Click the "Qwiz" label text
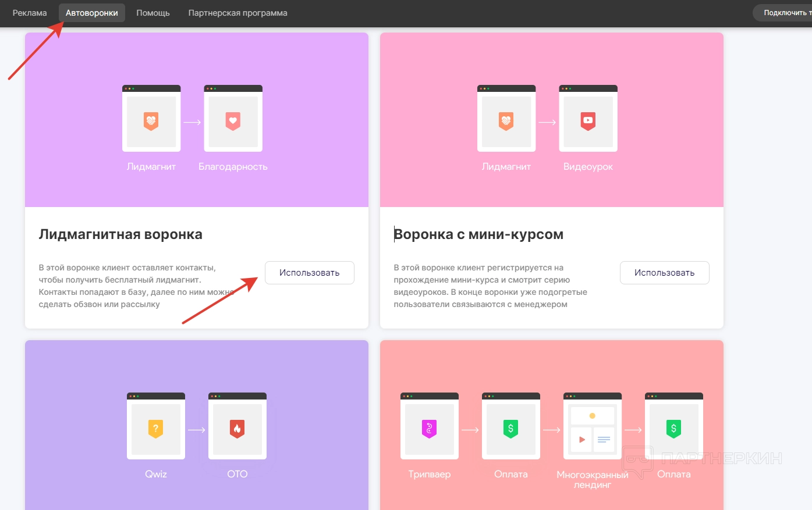The height and width of the screenshot is (510, 812). [x=156, y=474]
